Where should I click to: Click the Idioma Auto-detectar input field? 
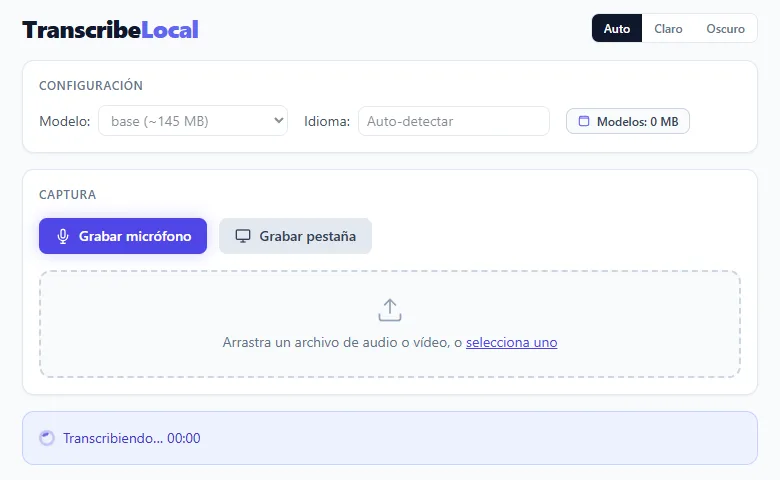click(x=454, y=121)
